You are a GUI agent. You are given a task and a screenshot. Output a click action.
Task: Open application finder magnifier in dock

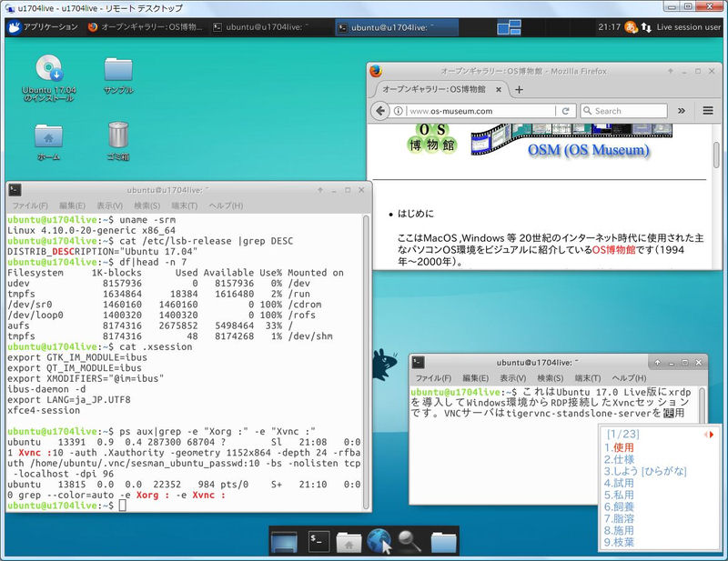(410, 541)
